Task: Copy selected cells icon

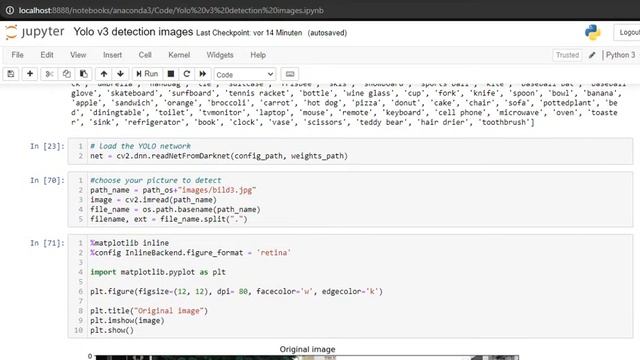Action: click(x=67, y=74)
